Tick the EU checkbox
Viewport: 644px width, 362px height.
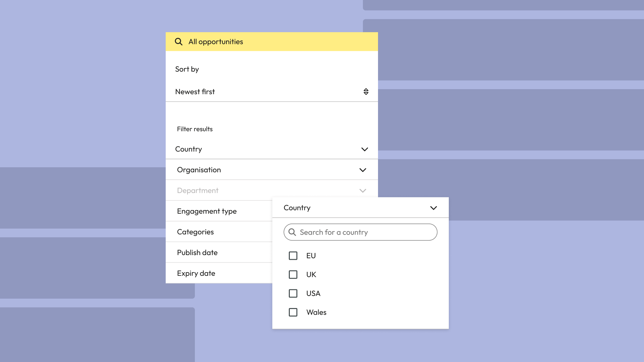(x=293, y=256)
